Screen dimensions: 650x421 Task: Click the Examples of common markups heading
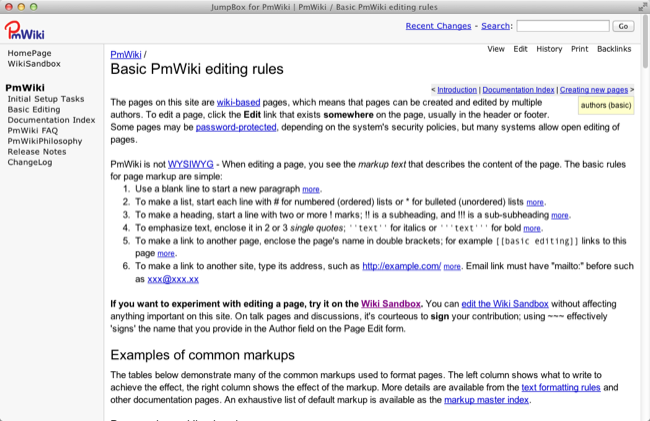pos(202,355)
